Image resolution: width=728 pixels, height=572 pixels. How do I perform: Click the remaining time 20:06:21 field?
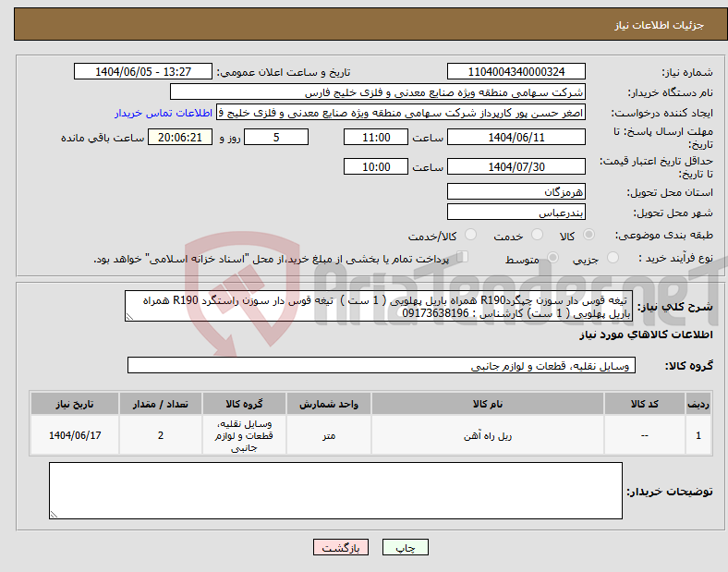180,137
